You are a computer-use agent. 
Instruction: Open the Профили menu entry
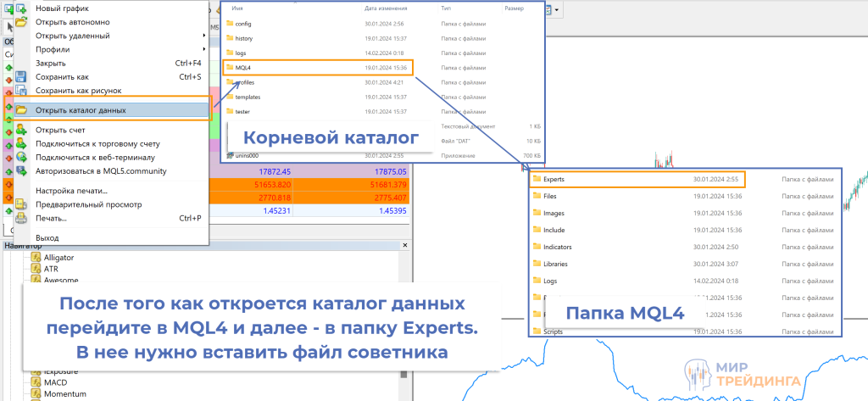click(53, 49)
